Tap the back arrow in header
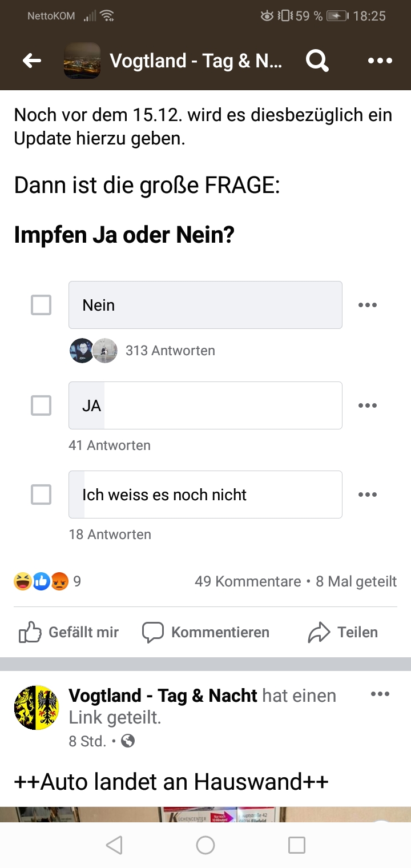The width and height of the screenshot is (411, 868). point(32,61)
